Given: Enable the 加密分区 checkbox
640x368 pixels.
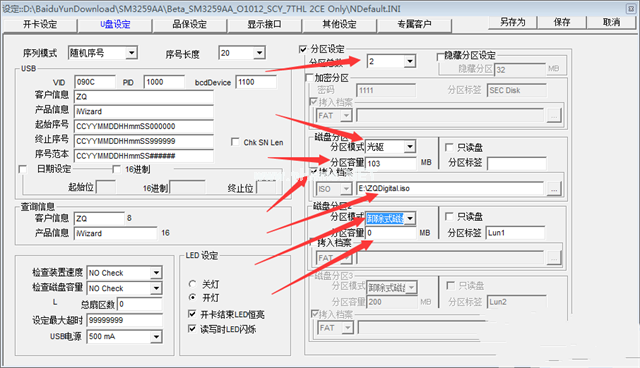Looking at the screenshot, I should [309, 78].
